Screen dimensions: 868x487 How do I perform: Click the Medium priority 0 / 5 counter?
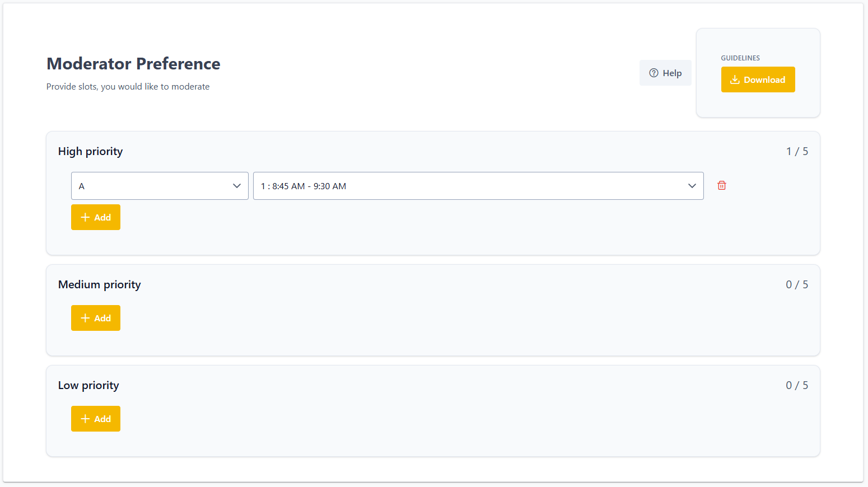[x=797, y=284]
